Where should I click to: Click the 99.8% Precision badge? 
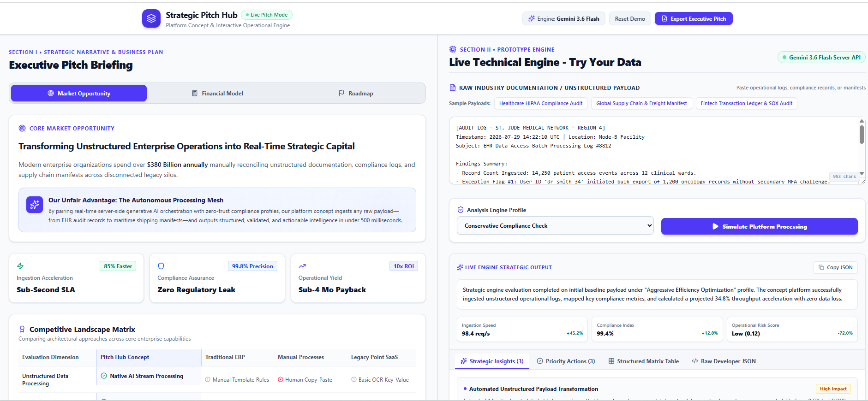tap(252, 266)
